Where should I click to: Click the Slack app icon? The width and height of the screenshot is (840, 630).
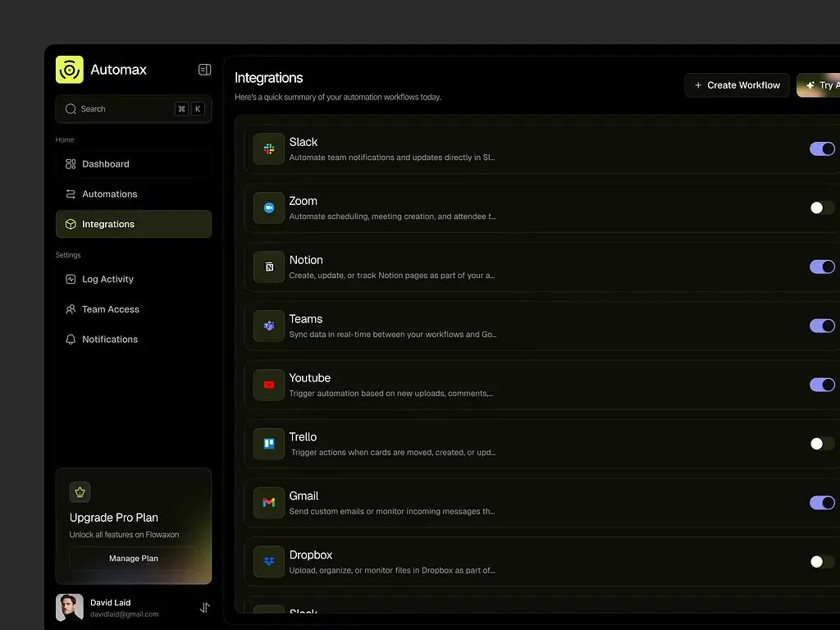tap(269, 149)
